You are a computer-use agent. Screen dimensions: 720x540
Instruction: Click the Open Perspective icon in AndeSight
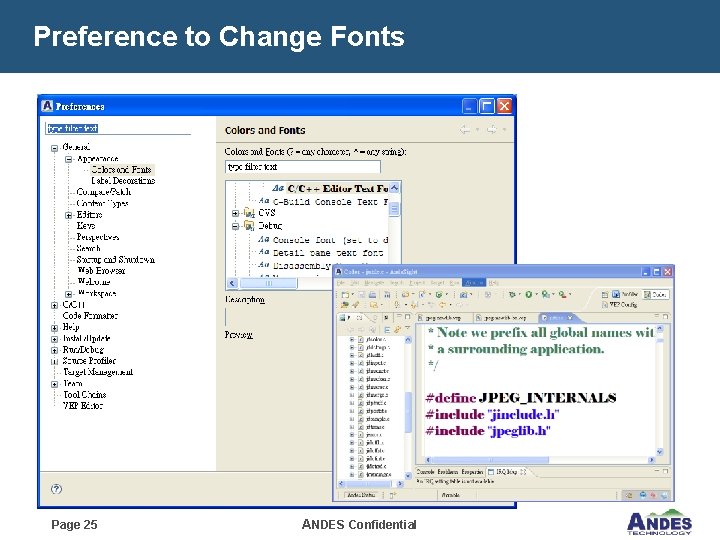tap(604, 295)
